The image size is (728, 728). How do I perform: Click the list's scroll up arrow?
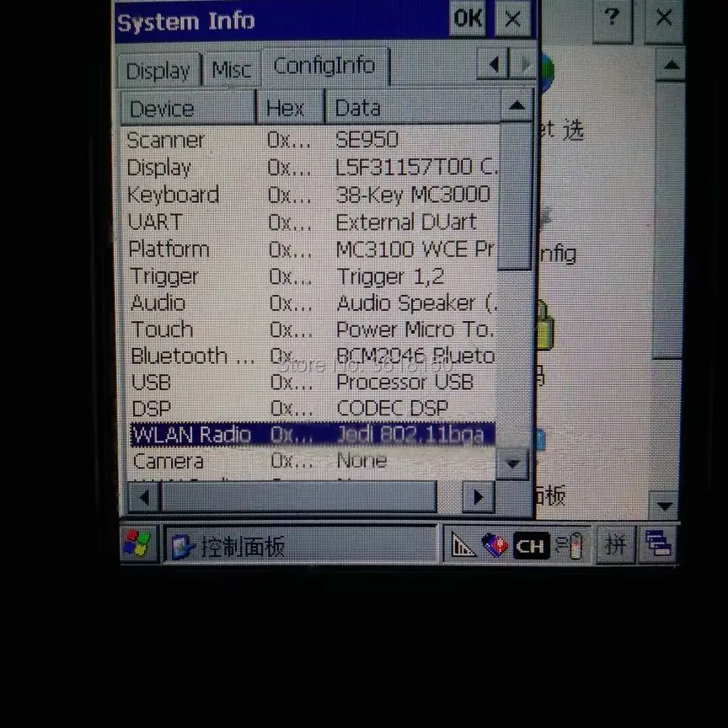point(517,106)
